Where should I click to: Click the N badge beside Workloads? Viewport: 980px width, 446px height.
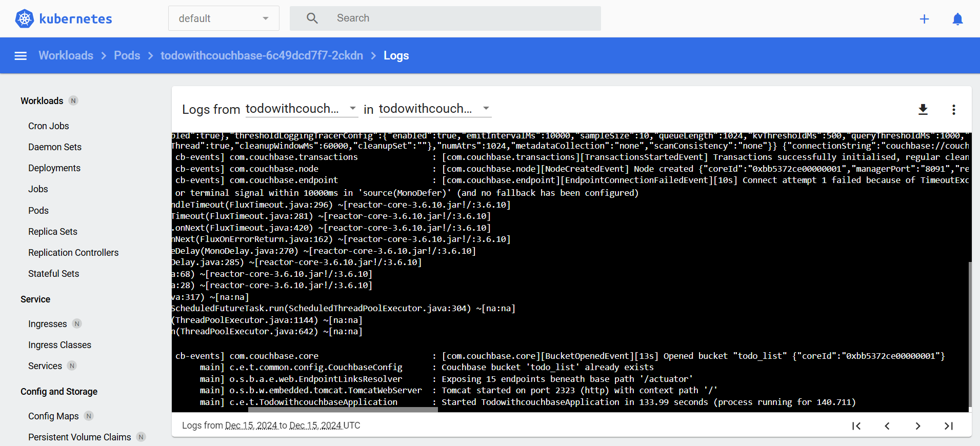tap(73, 101)
